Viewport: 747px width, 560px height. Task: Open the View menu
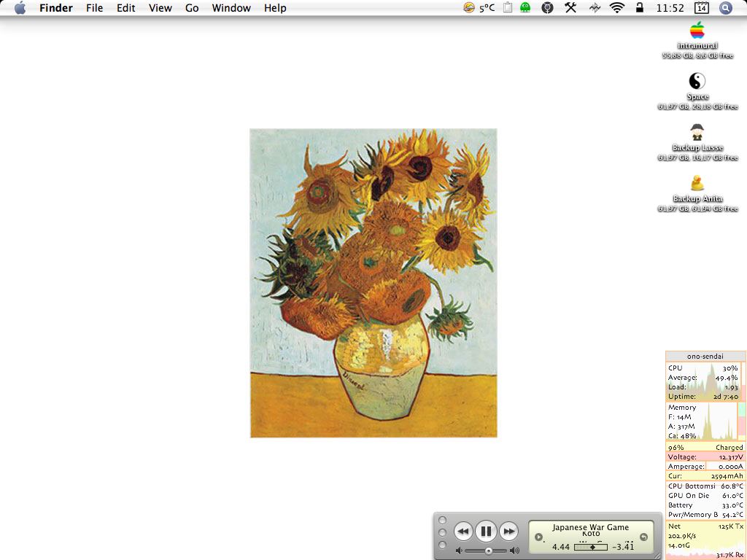pos(160,8)
